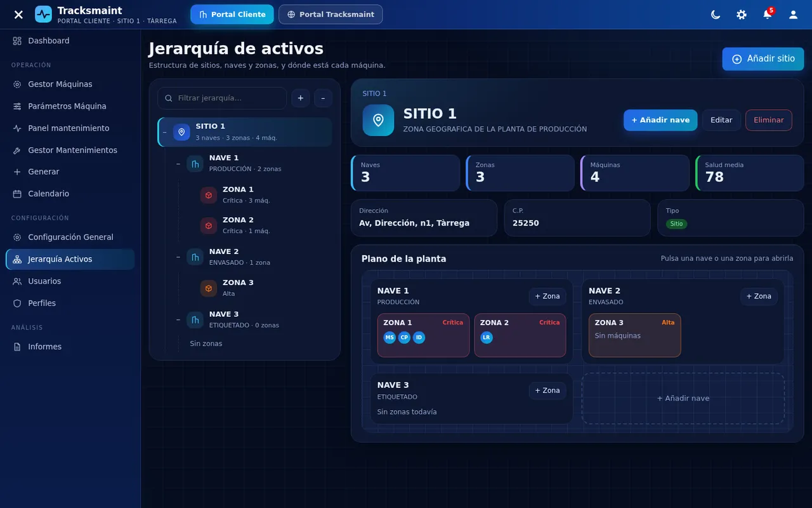Expand all tree nodes with plus button
The image size is (812, 508).
(301, 98)
